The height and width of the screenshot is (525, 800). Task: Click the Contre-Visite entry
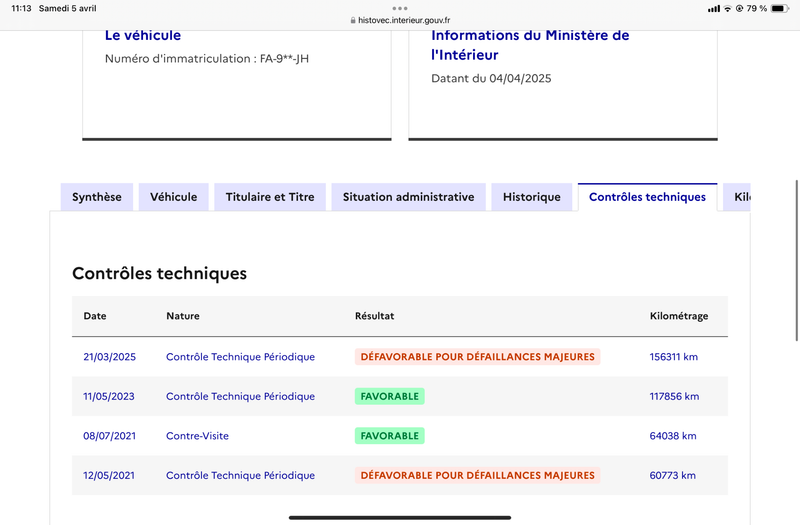[x=197, y=436]
